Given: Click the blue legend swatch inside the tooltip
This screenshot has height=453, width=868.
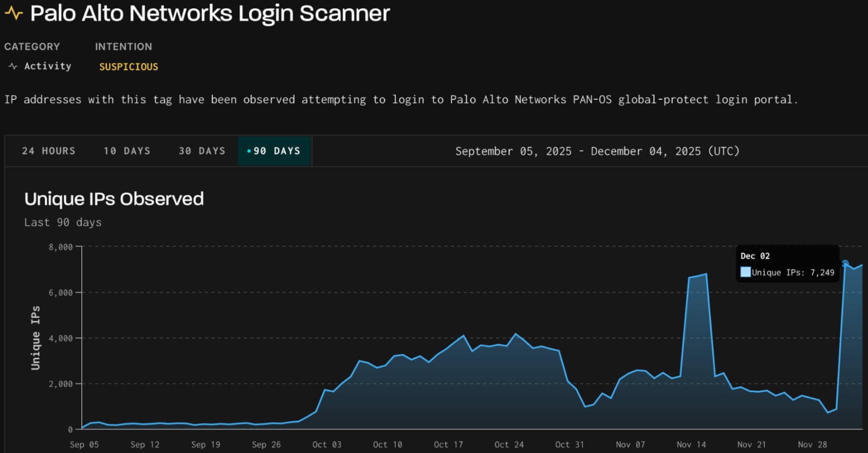Looking at the screenshot, I should click(745, 272).
